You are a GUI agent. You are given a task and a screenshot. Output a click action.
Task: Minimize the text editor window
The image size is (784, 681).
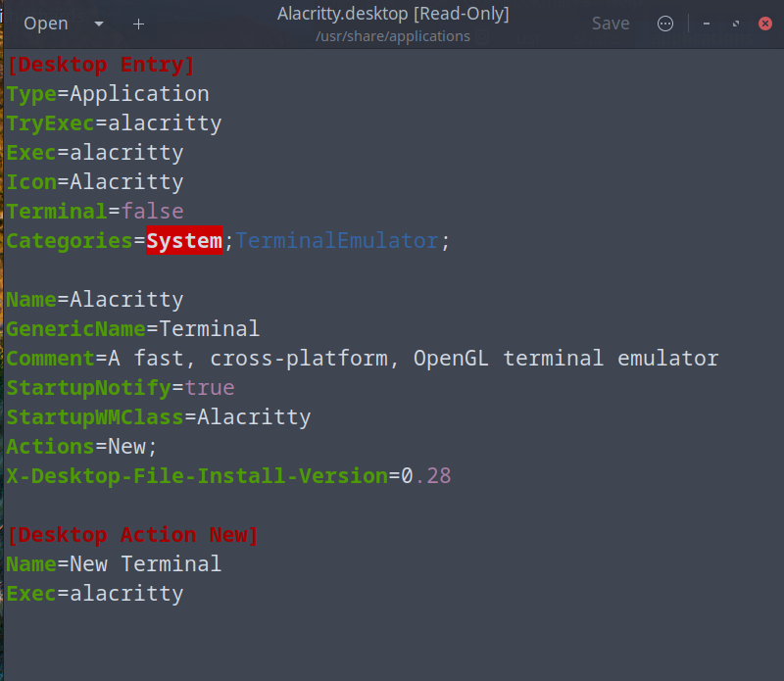tap(706, 24)
